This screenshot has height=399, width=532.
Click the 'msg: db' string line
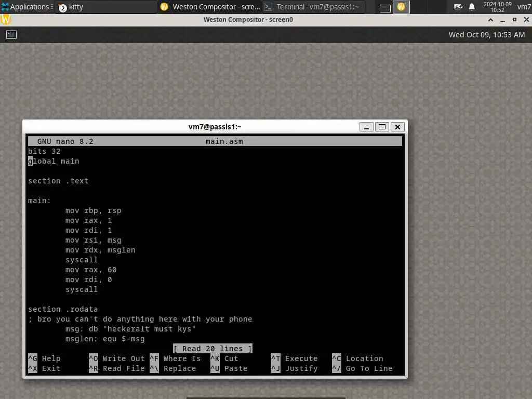pyautogui.click(x=130, y=329)
